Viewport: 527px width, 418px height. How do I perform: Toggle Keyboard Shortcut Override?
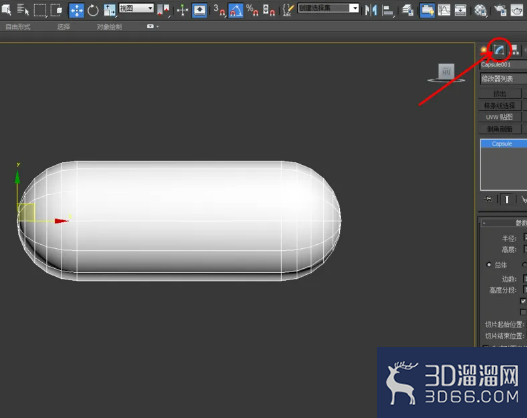(x=199, y=10)
